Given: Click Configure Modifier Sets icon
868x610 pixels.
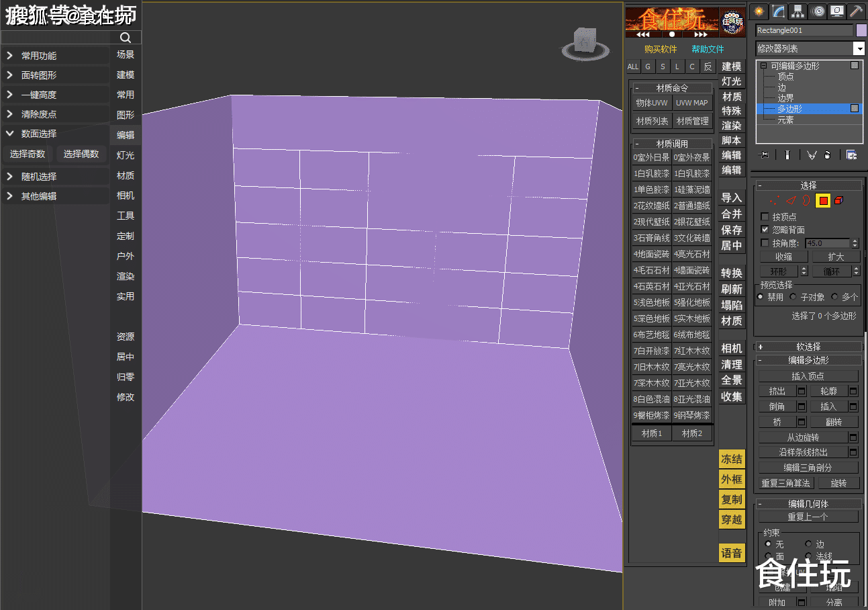Looking at the screenshot, I should click(851, 155).
